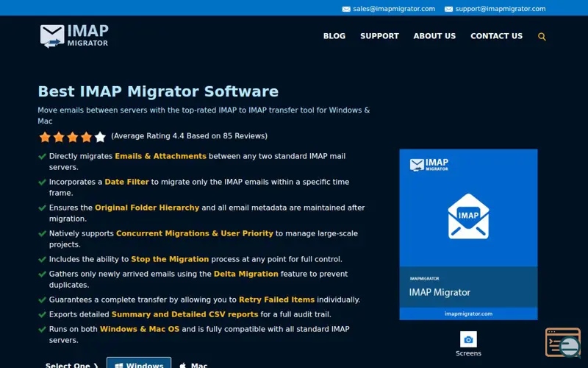Click Stop the Migration highlighted text
The image size is (588, 368).
point(170,260)
